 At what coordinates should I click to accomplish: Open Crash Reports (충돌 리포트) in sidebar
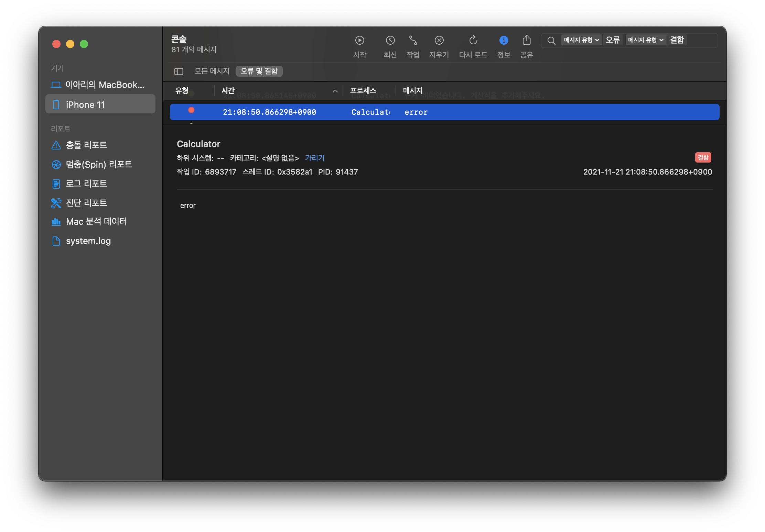pyautogui.click(x=86, y=145)
